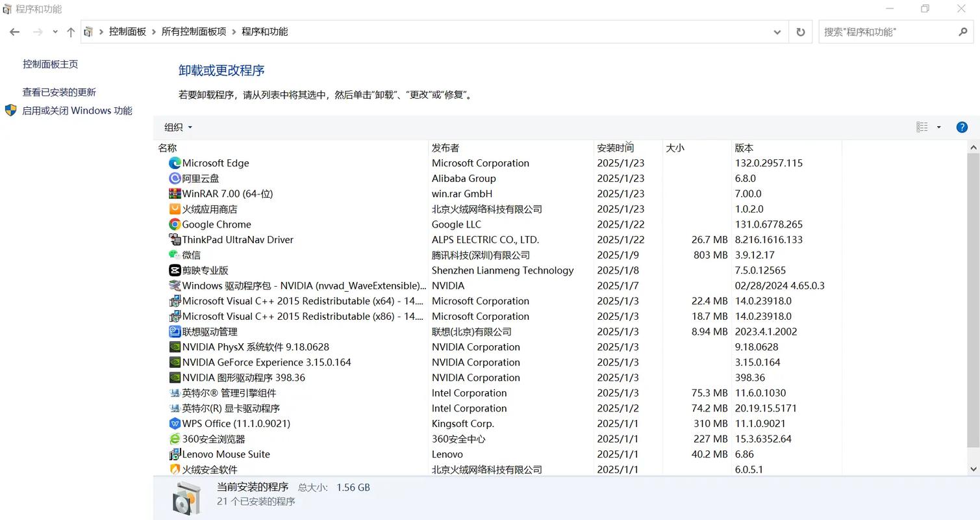Select the WPS Office entry icon
Viewport: 980px width, 520px height.
coord(174,423)
